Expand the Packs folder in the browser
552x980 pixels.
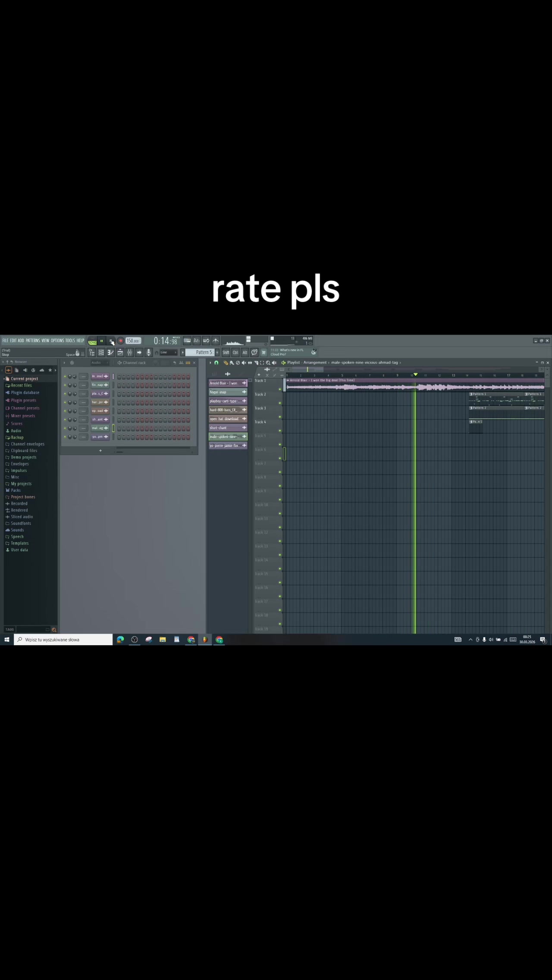[16, 490]
